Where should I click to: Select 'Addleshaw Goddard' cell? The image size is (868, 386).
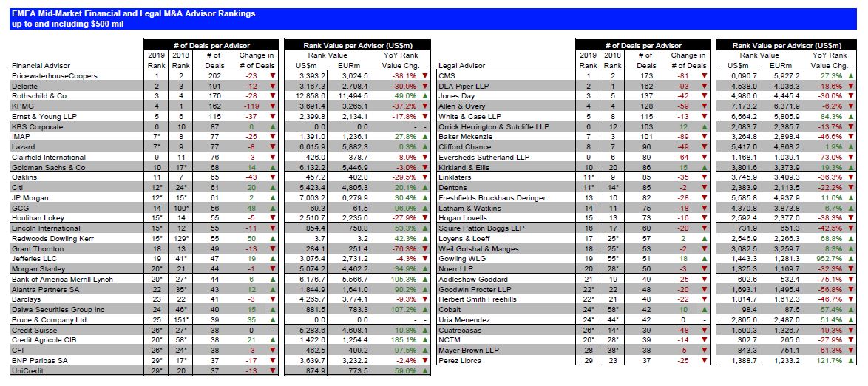pos(469,279)
